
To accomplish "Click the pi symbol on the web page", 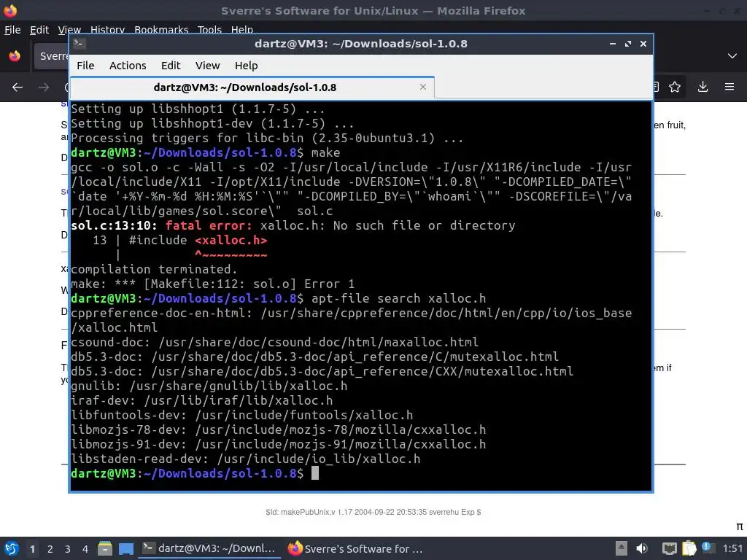I will pyautogui.click(x=740, y=526).
